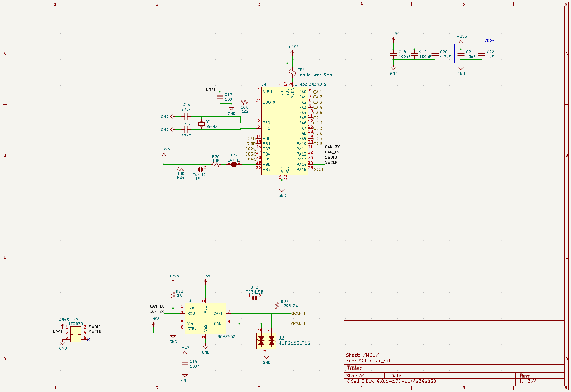This screenshot has height=392, width=571.
Task: Select the R23 1K pull-up resistor
Action: coord(173,295)
